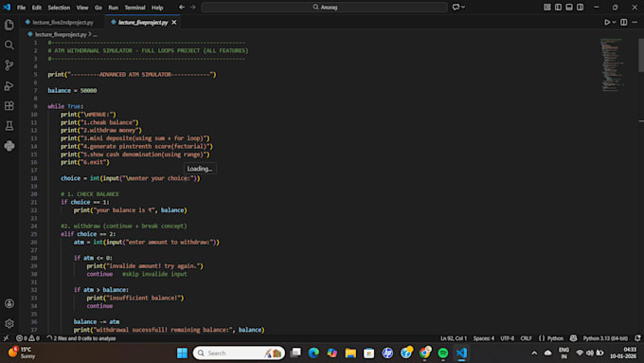Open the Manage gear menu
The height and width of the screenshot is (363, 644).
[9, 323]
